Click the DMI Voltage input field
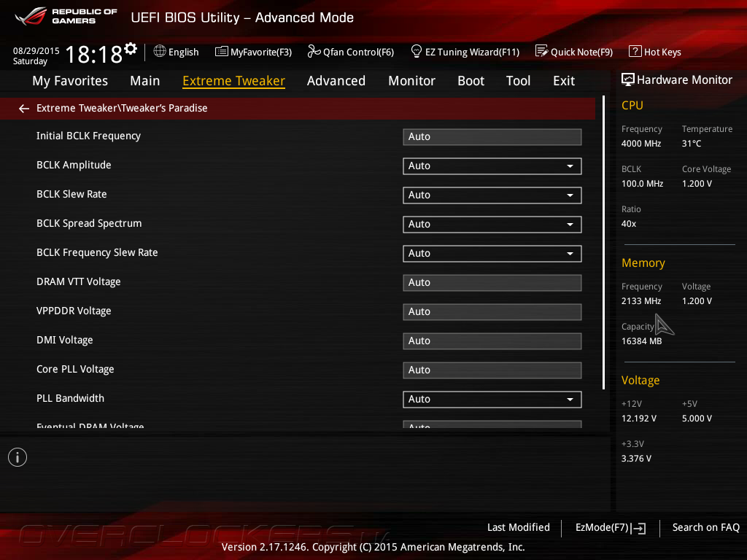The image size is (747, 560). coord(492,341)
